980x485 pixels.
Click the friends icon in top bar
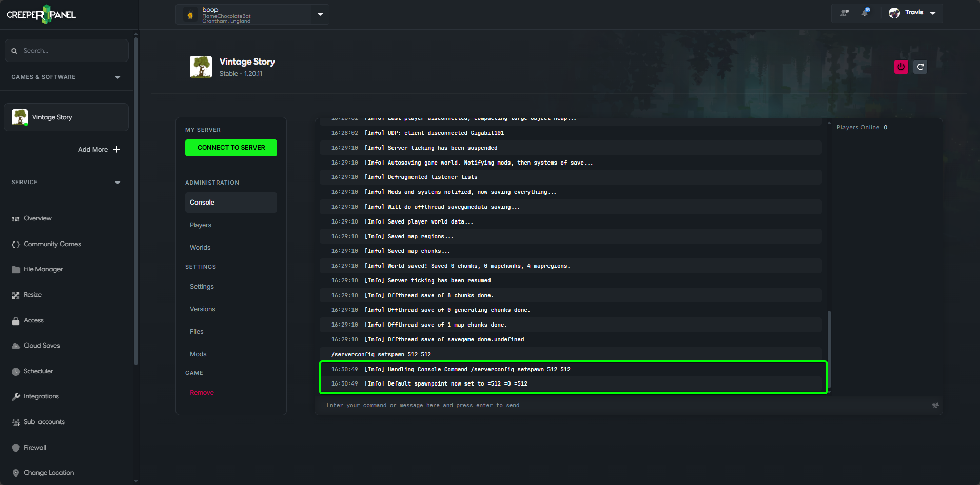(844, 13)
